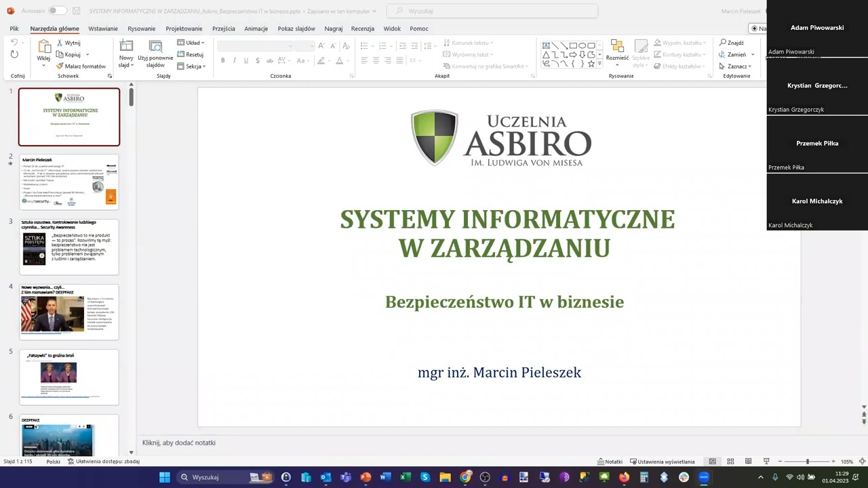Click the Wyszukaj title bar search
Viewport: 868px width, 488px height.
click(492, 11)
